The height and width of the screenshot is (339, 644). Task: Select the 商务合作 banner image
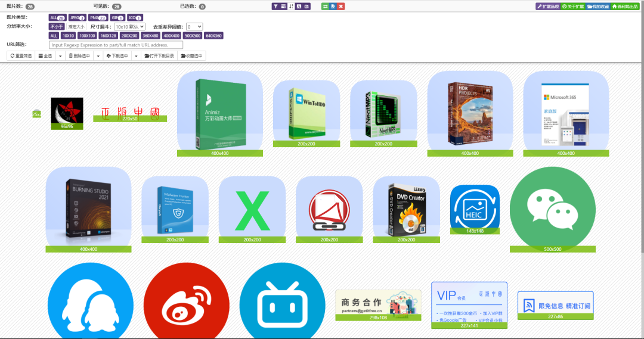378,306
